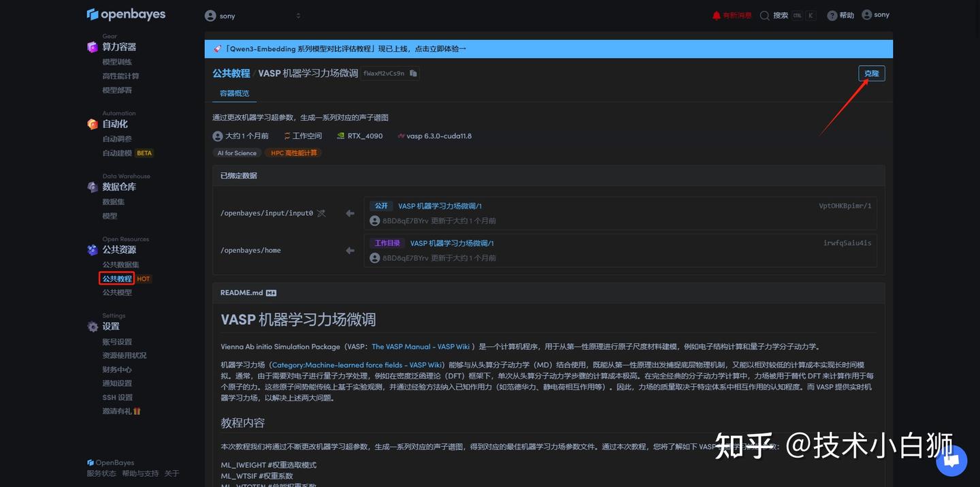Click the AI for Science tag
Image resolution: width=980 pixels, height=487 pixels.
(x=237, y=153)
